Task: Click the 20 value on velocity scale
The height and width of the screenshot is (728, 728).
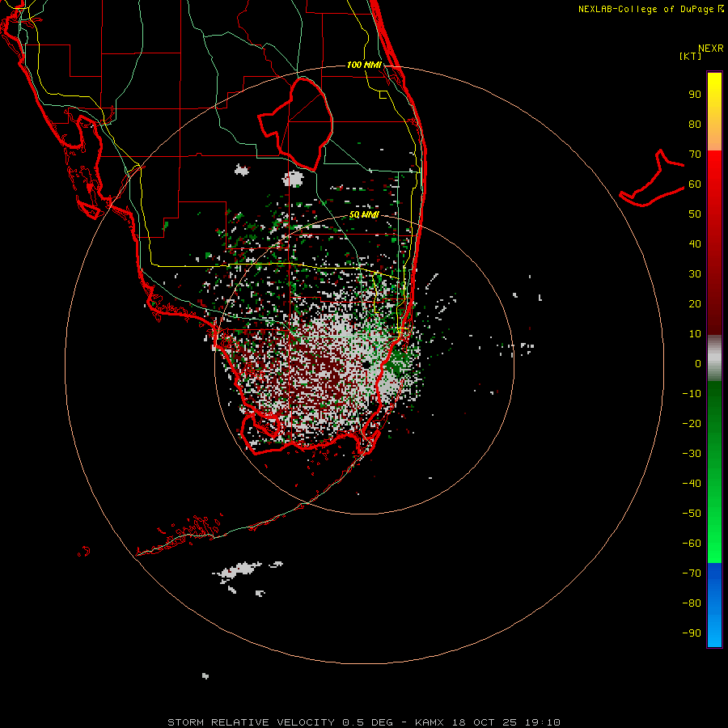Action: tap(695, 304)
